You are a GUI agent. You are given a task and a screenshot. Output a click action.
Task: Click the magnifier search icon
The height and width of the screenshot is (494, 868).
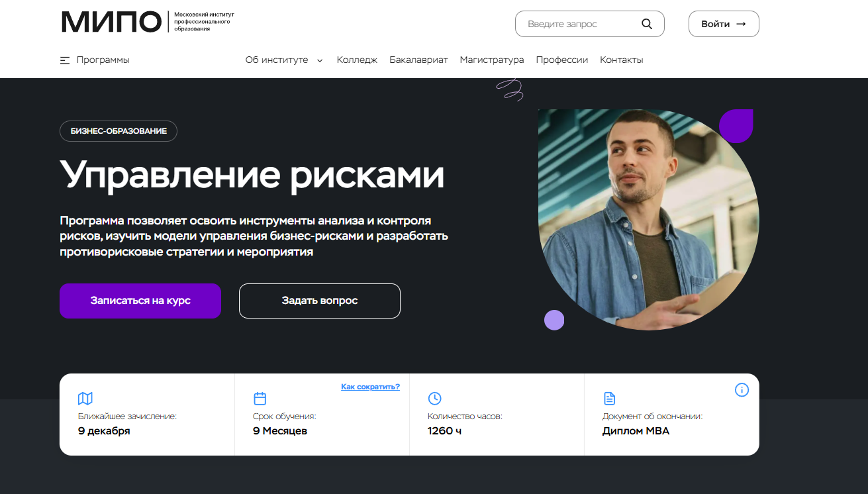[x=647, y=24]
